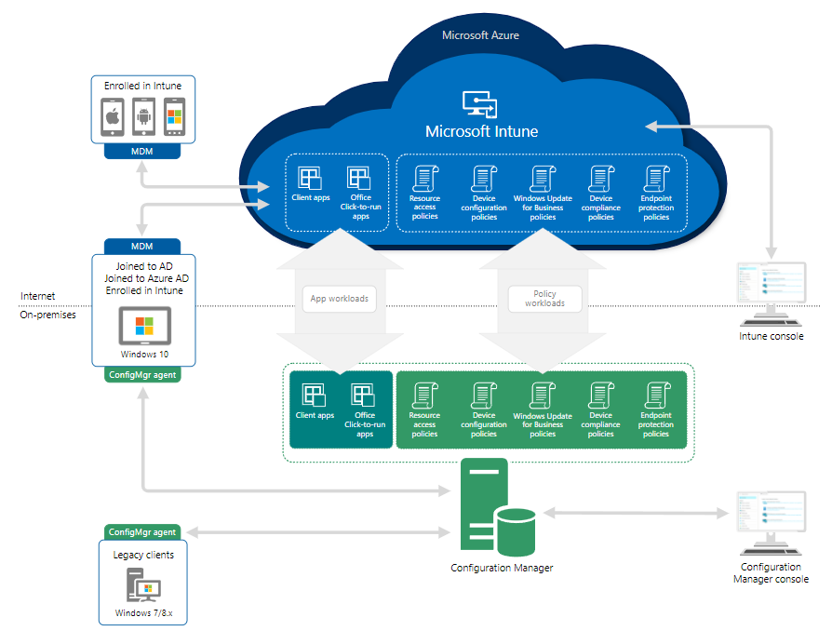The width and height of the screenshot is (832, 644).
Task: Click the Microsoft Azure title text
Action: click(481, 35)
